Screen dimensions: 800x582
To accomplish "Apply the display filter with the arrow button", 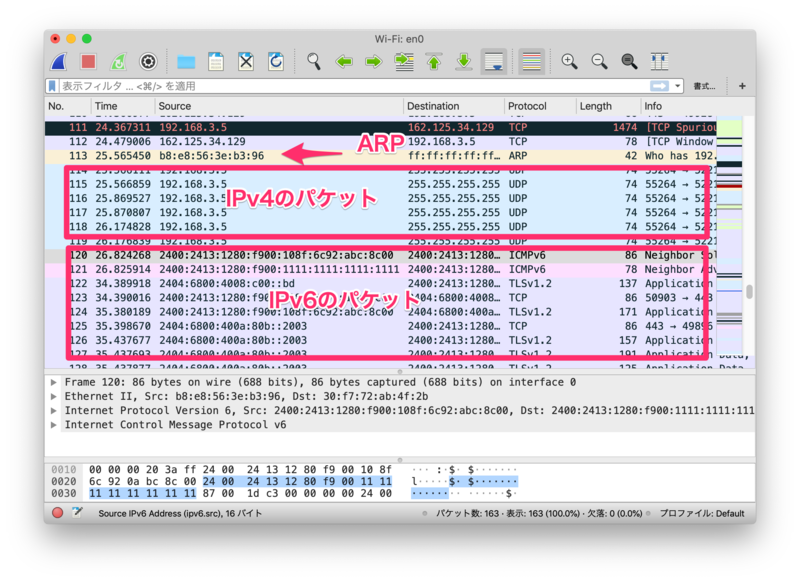I will click(x=659, y=86).
